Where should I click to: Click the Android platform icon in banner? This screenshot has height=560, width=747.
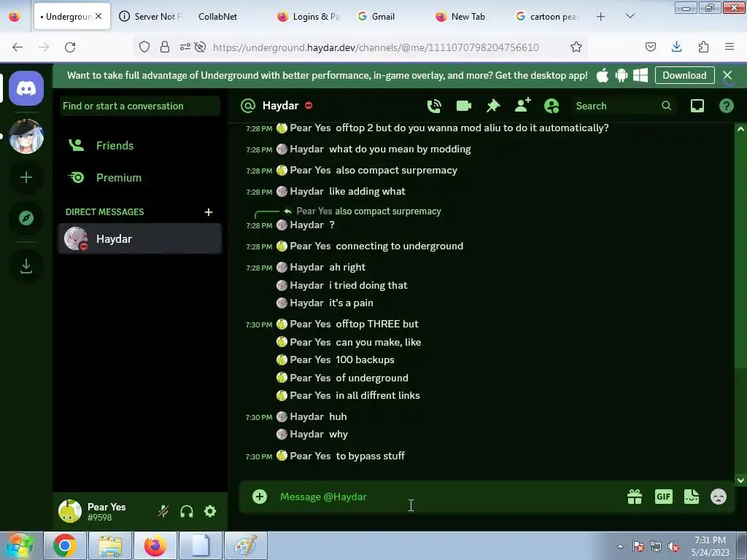point(622,75)
